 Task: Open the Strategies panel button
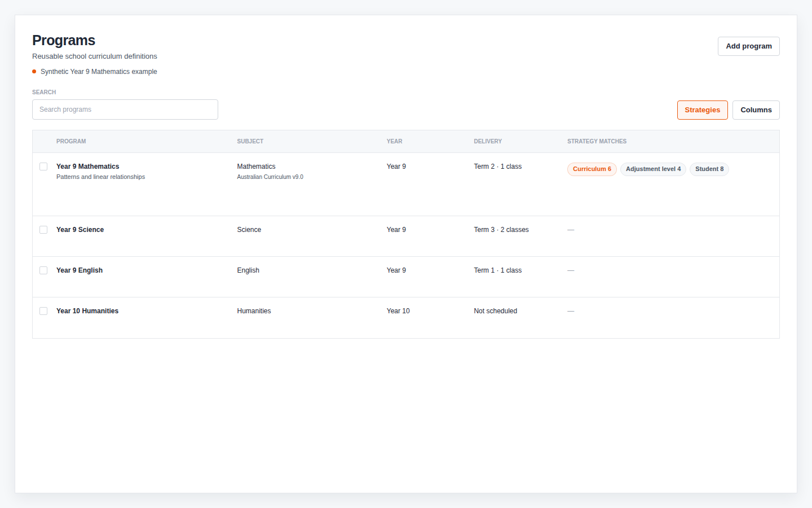[702, 110]
